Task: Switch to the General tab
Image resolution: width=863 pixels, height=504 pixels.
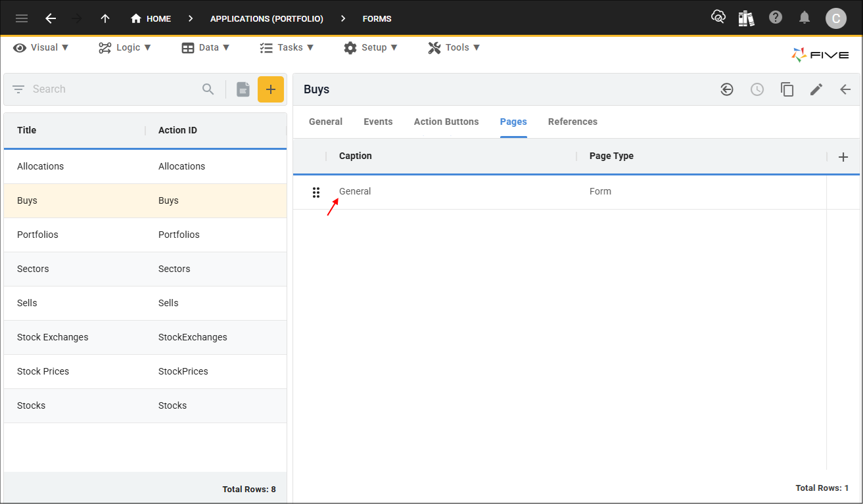Action: coord(325,122)
